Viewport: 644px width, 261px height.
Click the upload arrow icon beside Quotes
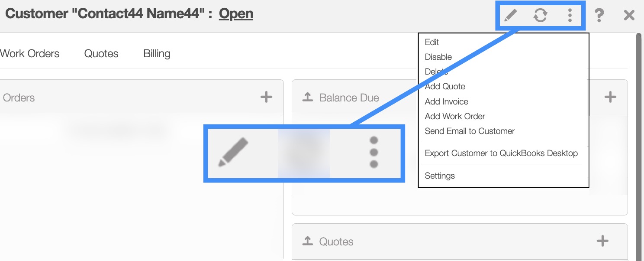[x=307, y=241]
